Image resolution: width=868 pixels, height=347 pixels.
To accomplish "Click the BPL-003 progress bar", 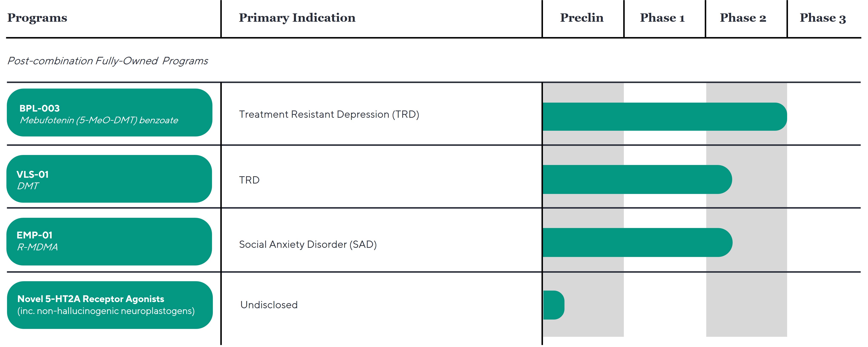I will (665, 117).
